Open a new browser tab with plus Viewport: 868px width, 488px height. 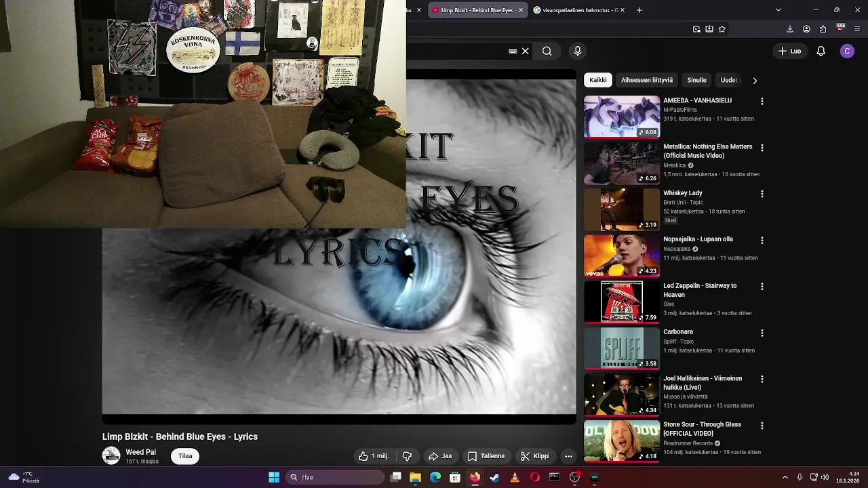pyautogui.click(x=639, y=10)
